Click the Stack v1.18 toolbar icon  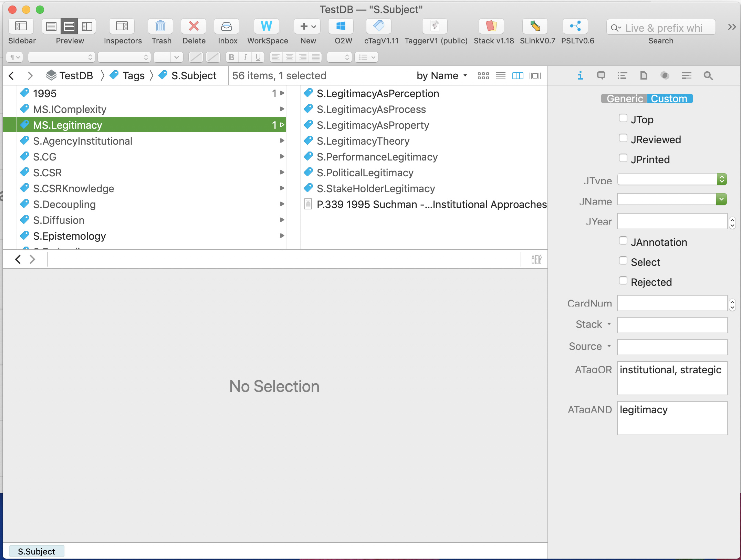(491, 27)
